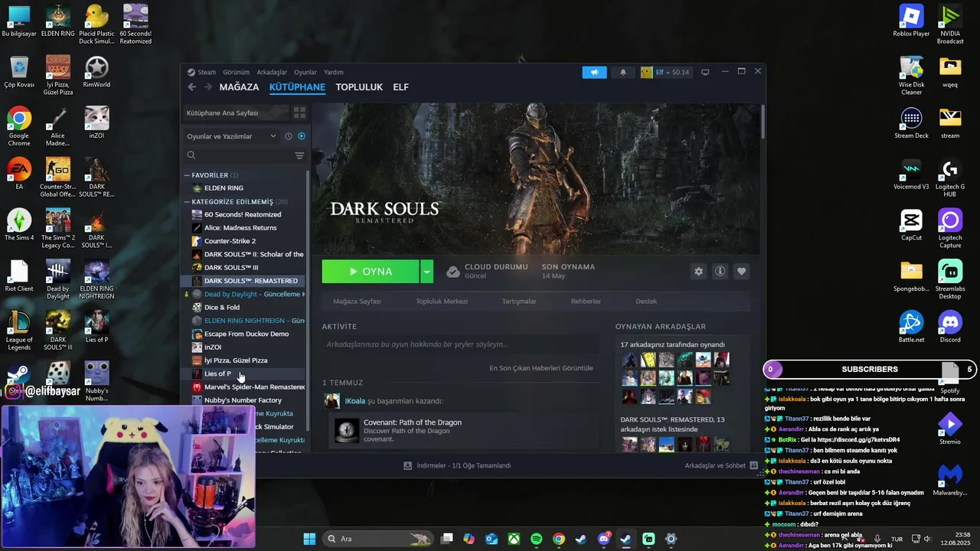Select DARK SOULS III in library list
980x551 pixels.
pyautogui.click(x=243, y=268)
